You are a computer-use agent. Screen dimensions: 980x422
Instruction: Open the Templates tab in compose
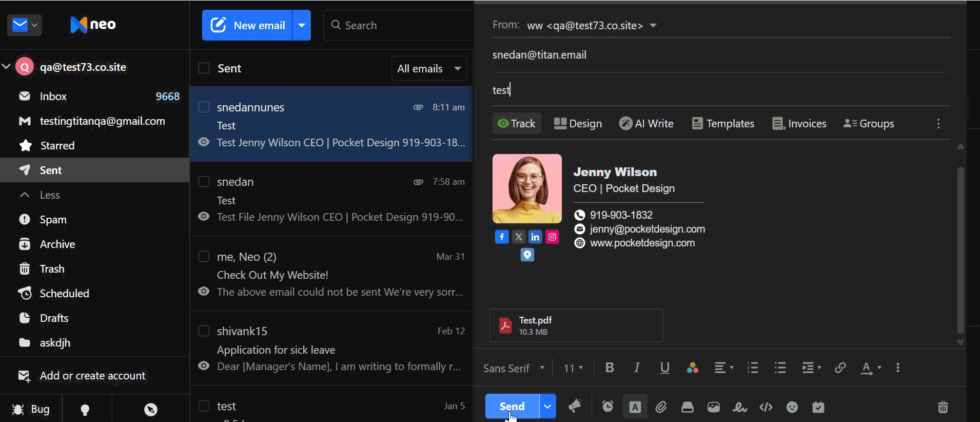[722, 123]
